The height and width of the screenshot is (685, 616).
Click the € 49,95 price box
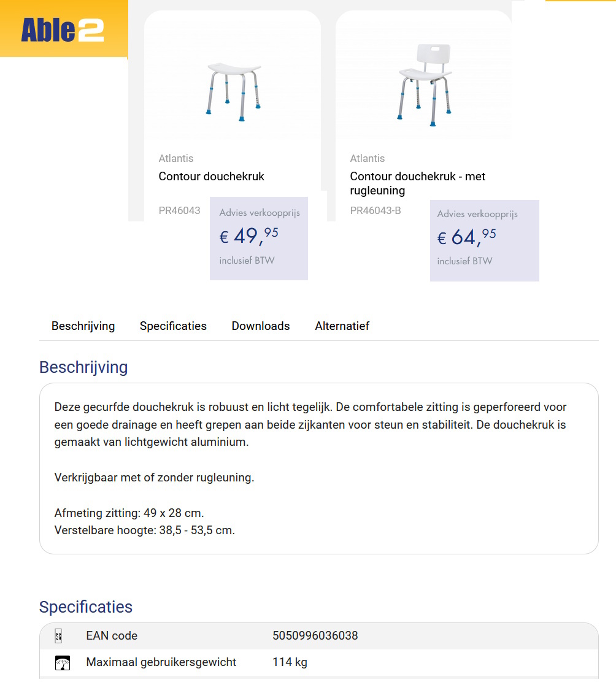coord(258,239)
